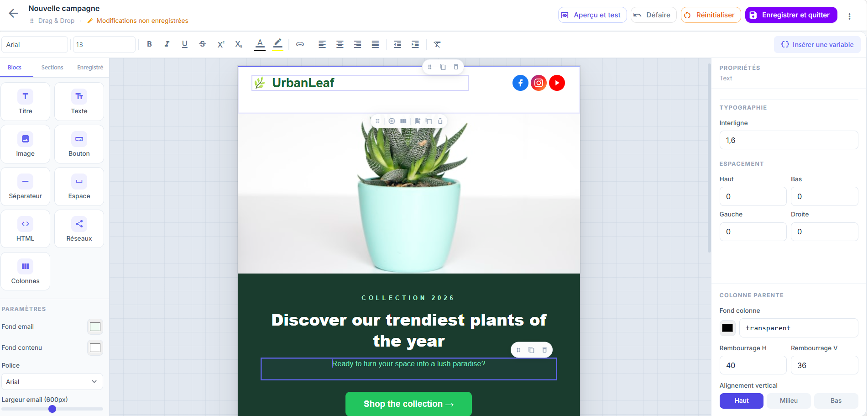868x416 pixels.
Task: Click the font size field showing 13
Action: coord(104,45)
